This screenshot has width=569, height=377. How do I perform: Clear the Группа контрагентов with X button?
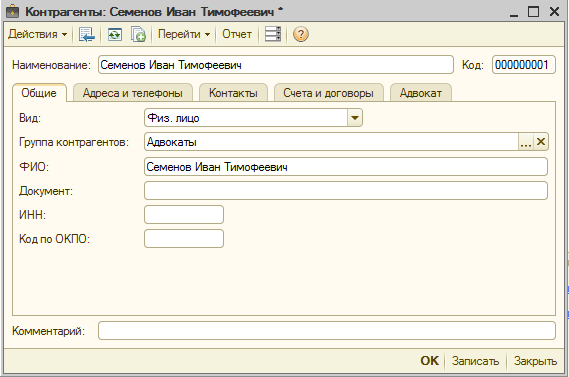coord(541,142)
